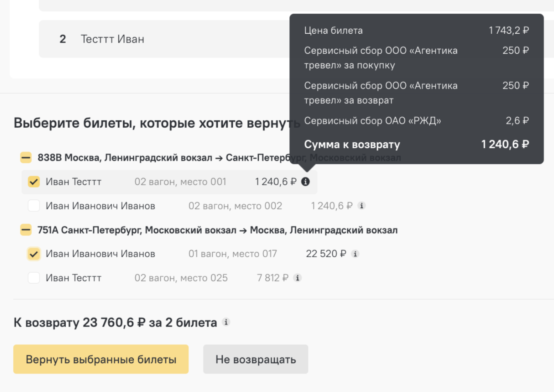The width and height of the screenshot is (554, 392).
Task: Click info icon next to 22 520 ₽
Action: [355, 254]
